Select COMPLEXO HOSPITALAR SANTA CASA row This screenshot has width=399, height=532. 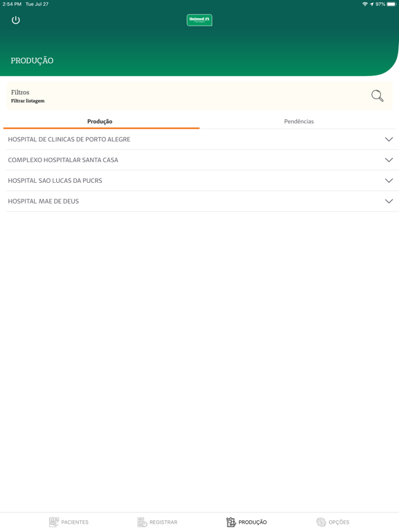(201, 160)
